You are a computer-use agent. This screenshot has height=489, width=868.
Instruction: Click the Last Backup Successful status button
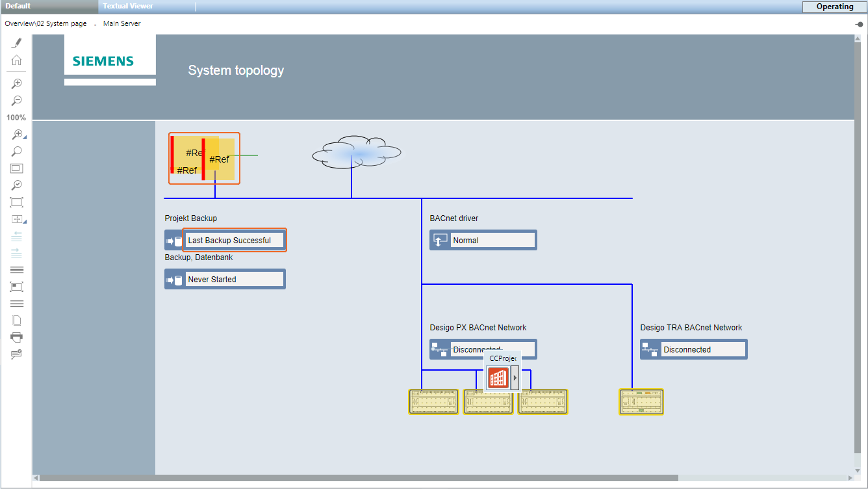click(x=234, y=239)
